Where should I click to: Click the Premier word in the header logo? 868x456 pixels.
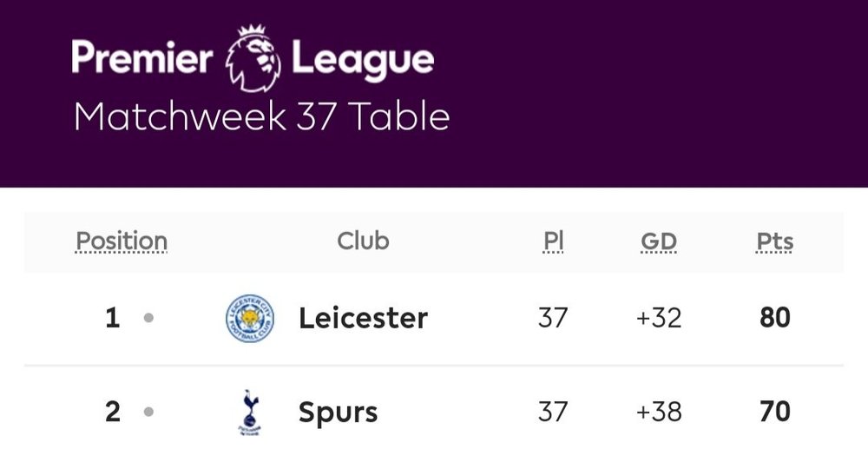[x=142, y=56]
